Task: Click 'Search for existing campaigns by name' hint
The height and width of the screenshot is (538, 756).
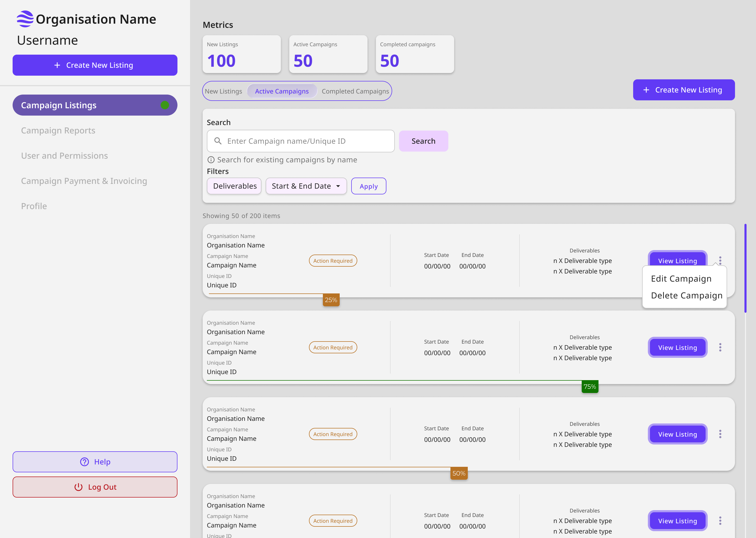Action: [x=287, y=160]
